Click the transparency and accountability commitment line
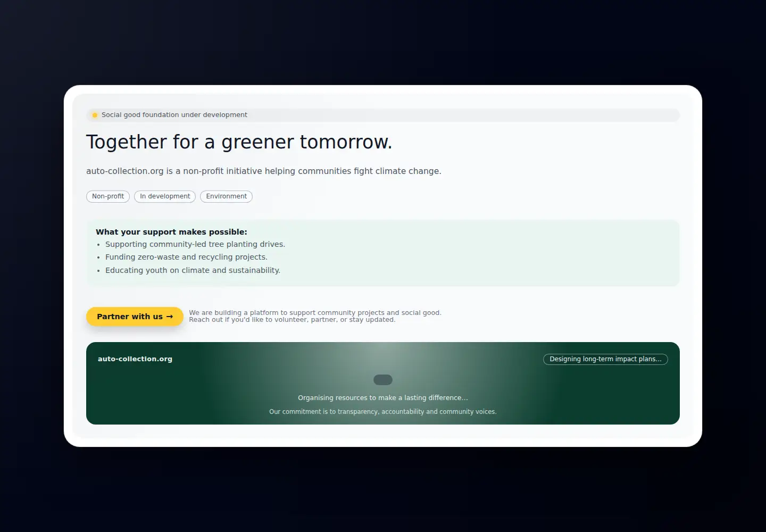Screen dimensions: 766x532 click(383, 412)
